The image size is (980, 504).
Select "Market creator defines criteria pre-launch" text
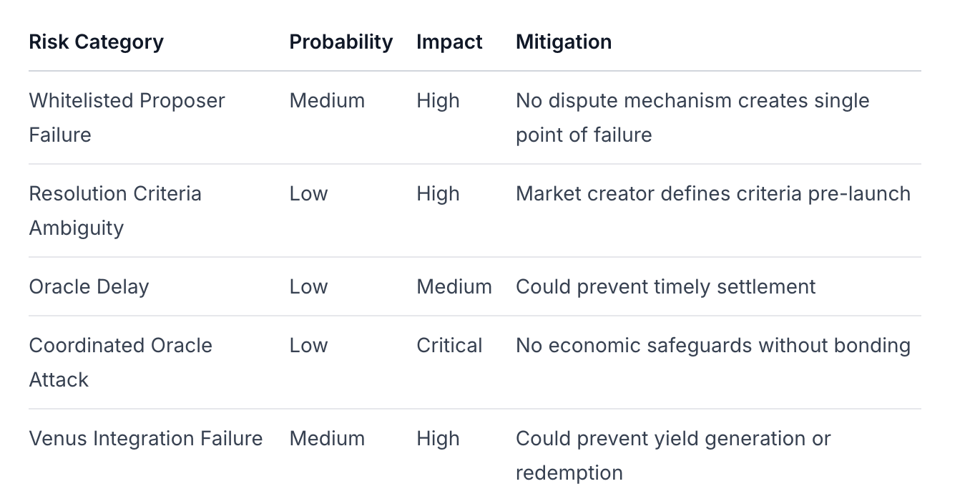coord(712,194)
